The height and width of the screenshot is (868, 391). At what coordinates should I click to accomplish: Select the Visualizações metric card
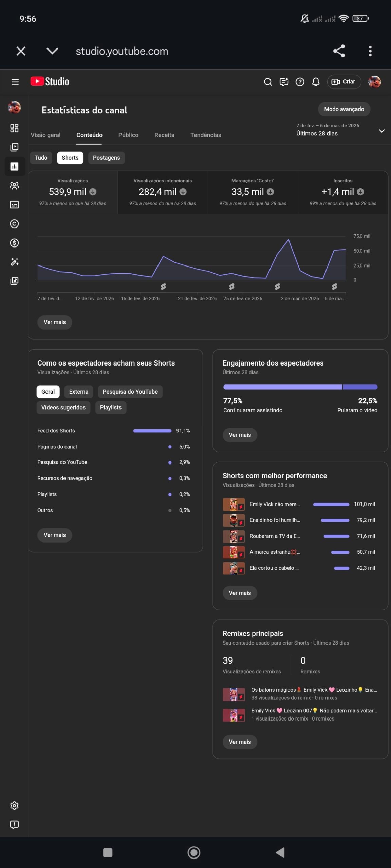coord(73,192)
